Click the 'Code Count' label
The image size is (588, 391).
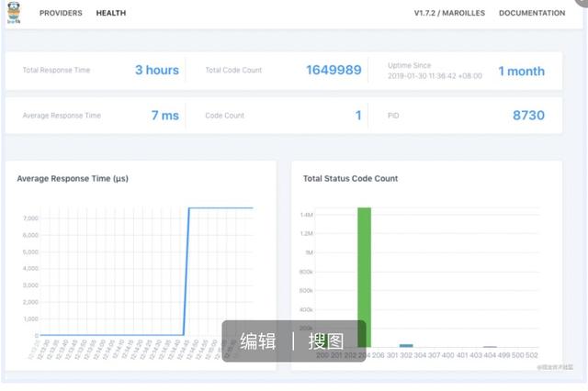(x=224, y=116)
